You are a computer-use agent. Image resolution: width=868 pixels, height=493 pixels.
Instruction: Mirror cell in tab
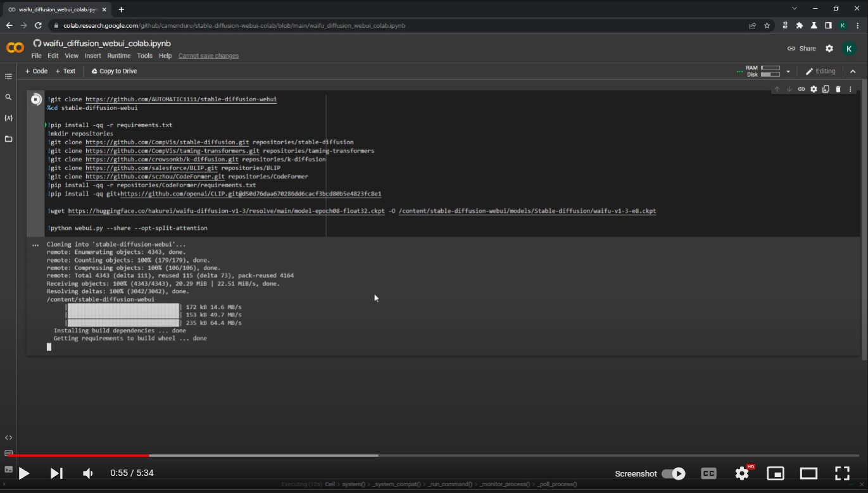[826, 89]
